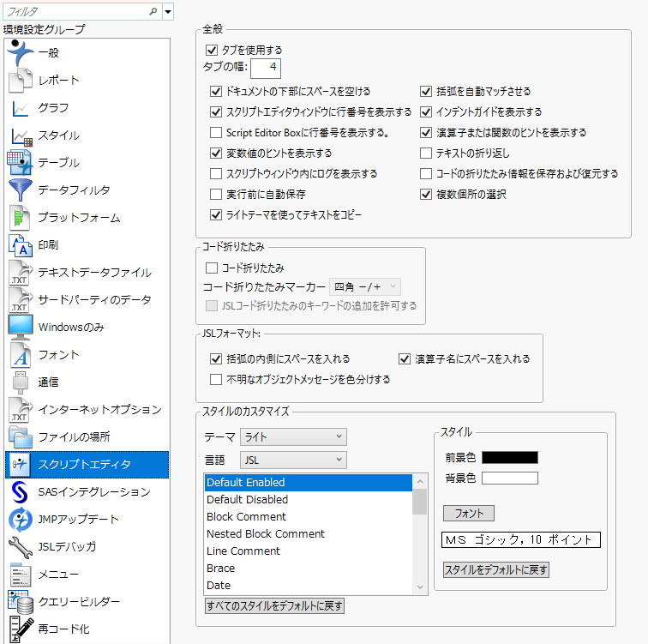Image resolution: width=648 pixels, height=644 pixels.
Task: Toggle ドキュメントの下部にスペースを空ける checkbox
Action: tap(216, 92)
